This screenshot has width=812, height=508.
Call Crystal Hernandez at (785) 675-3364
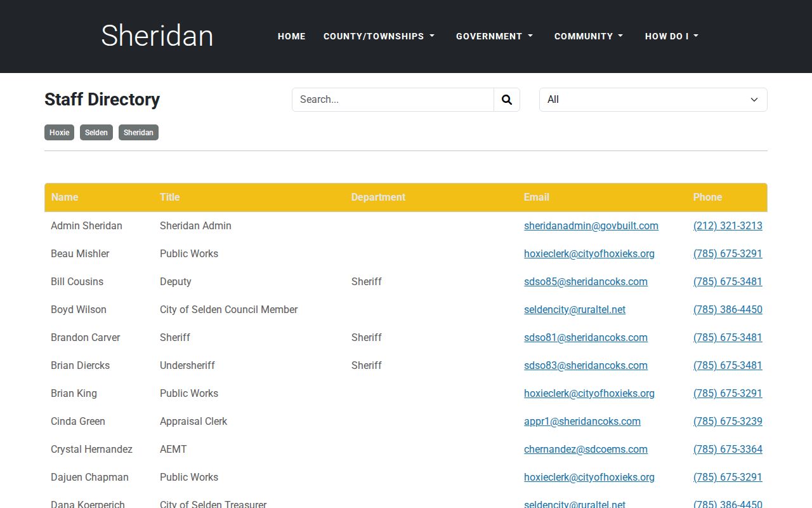[728, 449]
